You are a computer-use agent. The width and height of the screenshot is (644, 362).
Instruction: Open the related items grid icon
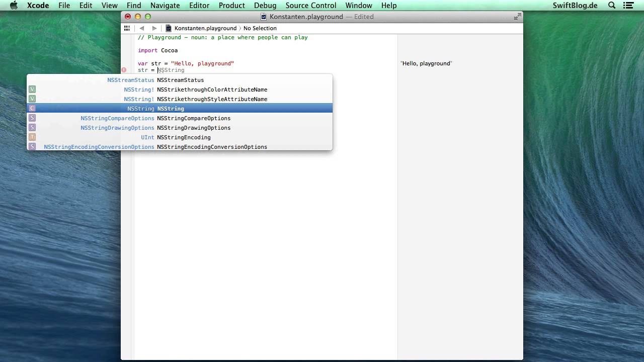(127, 28)
